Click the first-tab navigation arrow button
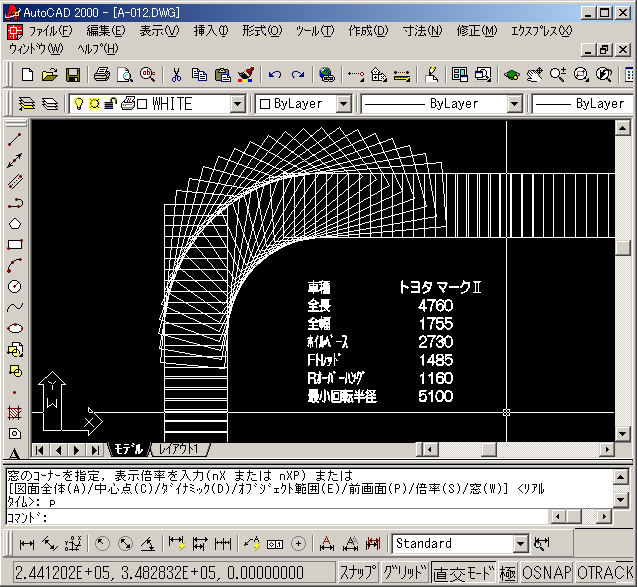Viewport: 637px width, 587px height. click(40, 450)
